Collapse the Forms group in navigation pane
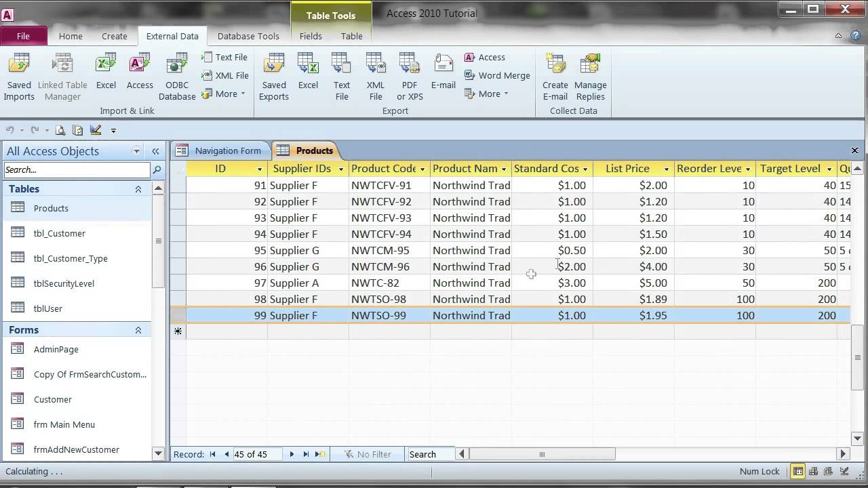Image resolution: width=868 pixels, height=488 pixels. [138, 330]
